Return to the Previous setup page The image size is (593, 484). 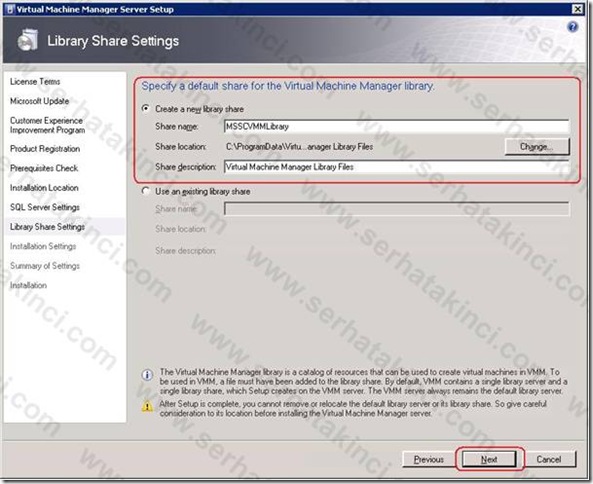(x=428, y=459)
